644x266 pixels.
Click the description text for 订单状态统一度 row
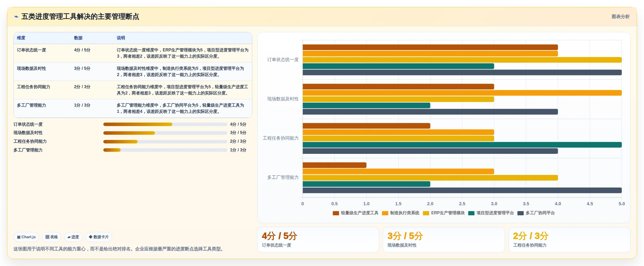pos(183,53)
